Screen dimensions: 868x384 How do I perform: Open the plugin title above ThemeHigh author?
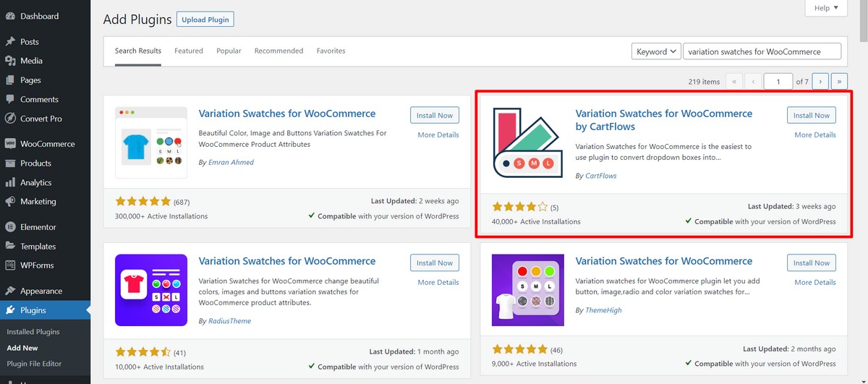664,261
